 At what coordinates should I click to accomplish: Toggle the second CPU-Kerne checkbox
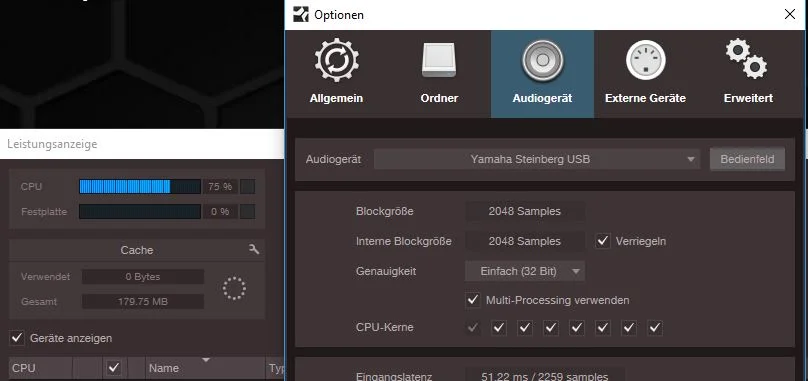(x=499, y=327)
